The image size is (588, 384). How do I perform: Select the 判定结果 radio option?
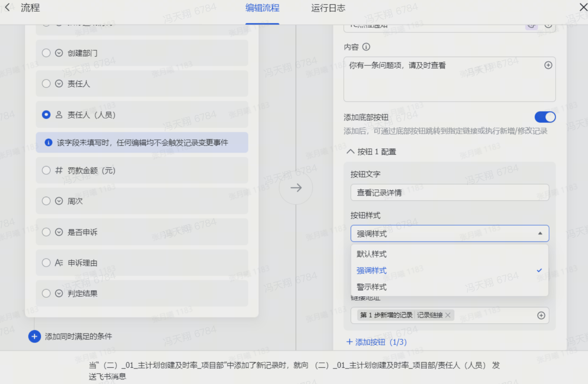coord(46,293)
